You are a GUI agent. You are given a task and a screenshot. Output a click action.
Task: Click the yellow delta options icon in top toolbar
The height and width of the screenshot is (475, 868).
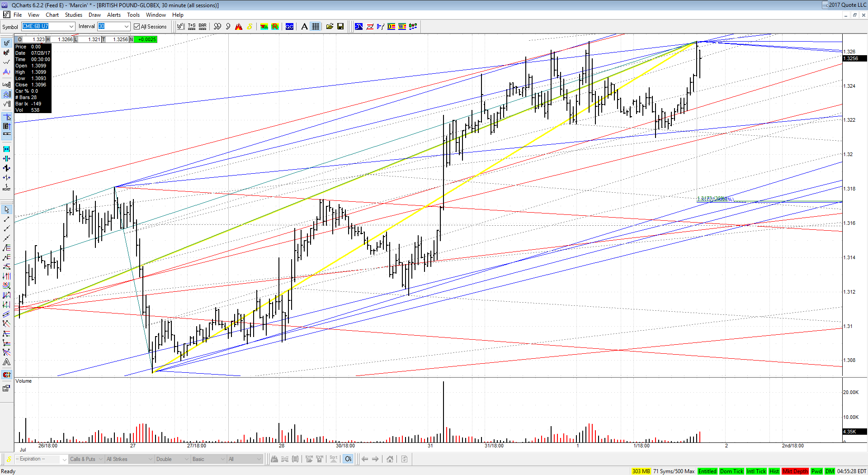[x=250, y=26]
